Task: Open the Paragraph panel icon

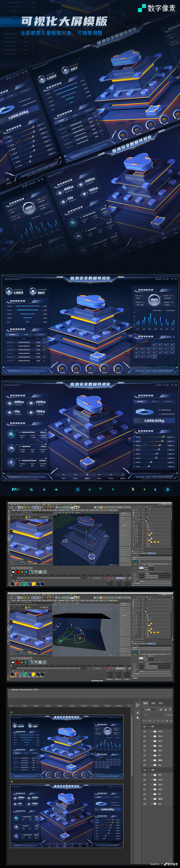Action: click(x=137, y=718)
